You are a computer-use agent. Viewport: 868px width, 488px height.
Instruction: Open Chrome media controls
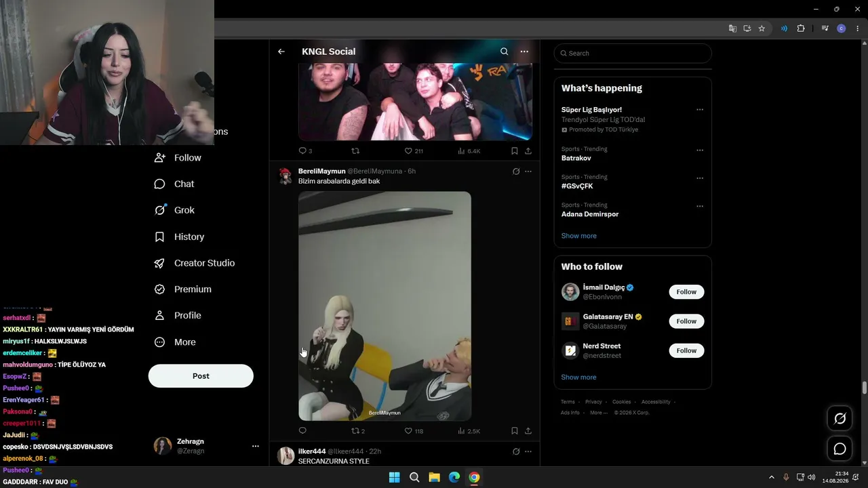825,28
